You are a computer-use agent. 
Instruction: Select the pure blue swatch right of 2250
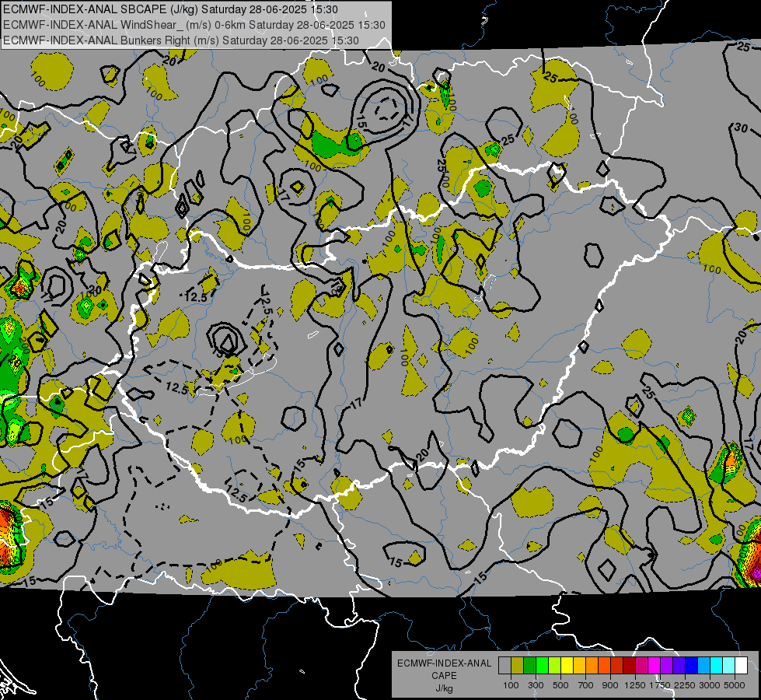pyautogui.click(x=692, y=665)
